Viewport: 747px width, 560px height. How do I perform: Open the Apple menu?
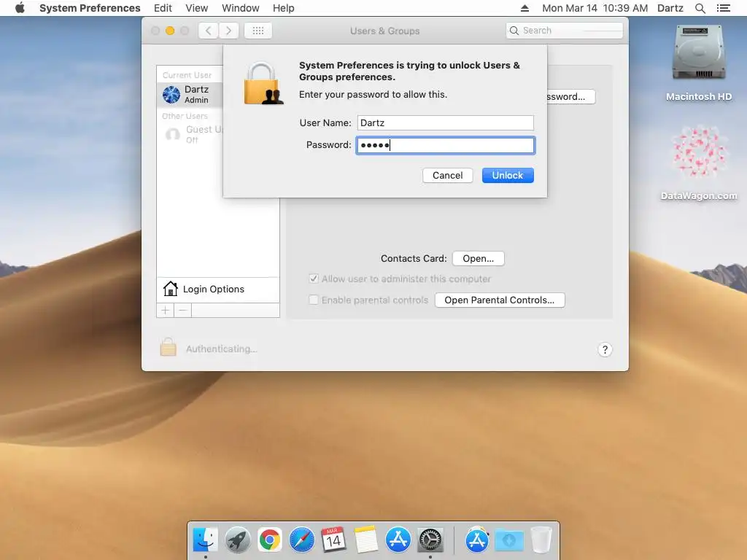pos(20,8)
